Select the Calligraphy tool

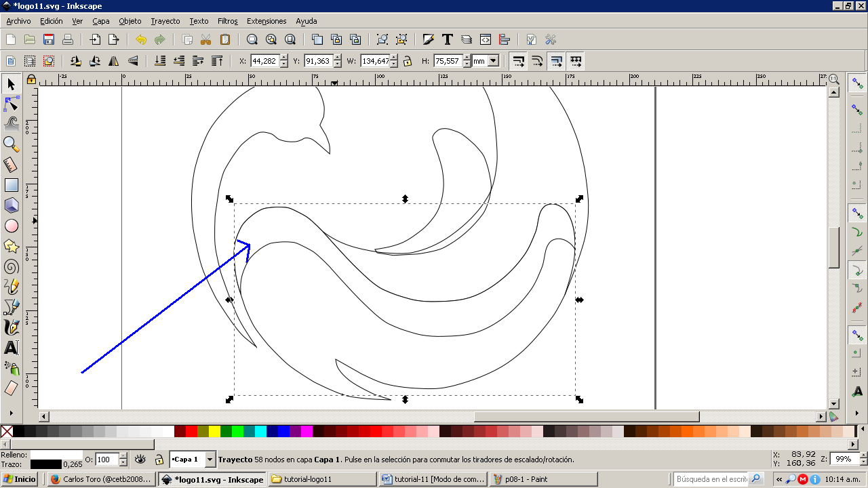[11, 327]
